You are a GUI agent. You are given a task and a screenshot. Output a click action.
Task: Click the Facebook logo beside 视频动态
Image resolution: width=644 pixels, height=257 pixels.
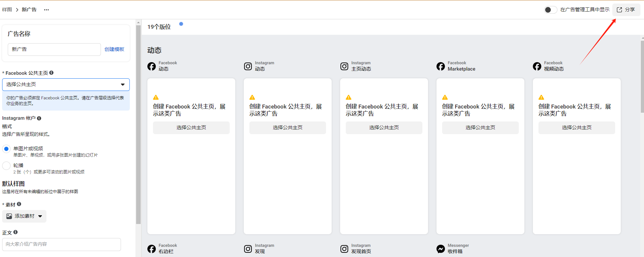coord(537,66)
